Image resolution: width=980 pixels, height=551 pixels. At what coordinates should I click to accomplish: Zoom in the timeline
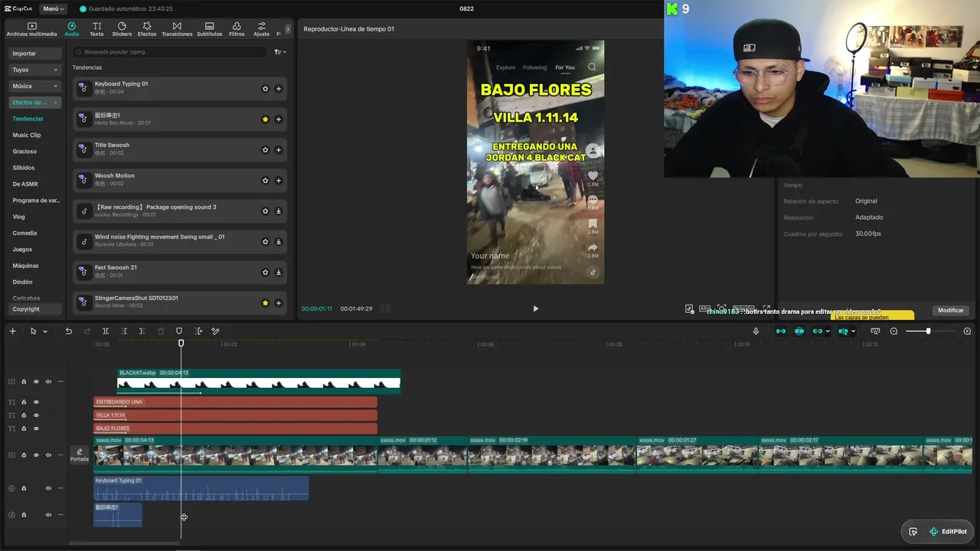point(967,331)
